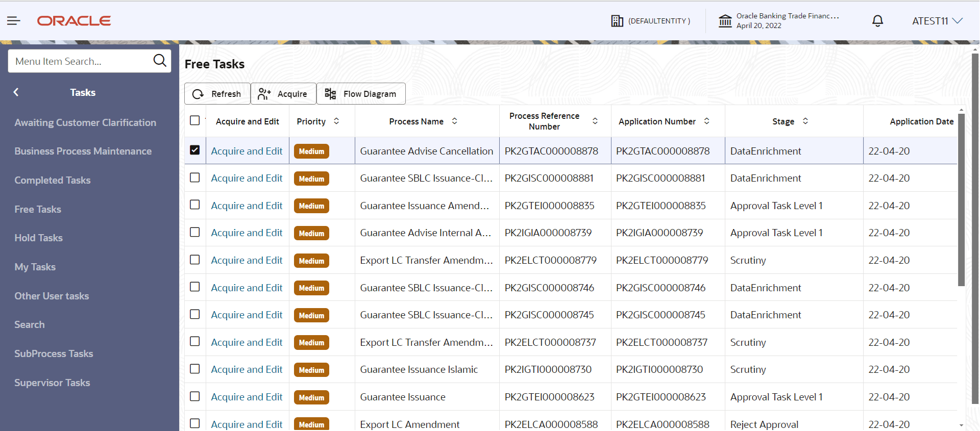Sort by Process Name column
The image size is (980, 431).
click(454, 121)
